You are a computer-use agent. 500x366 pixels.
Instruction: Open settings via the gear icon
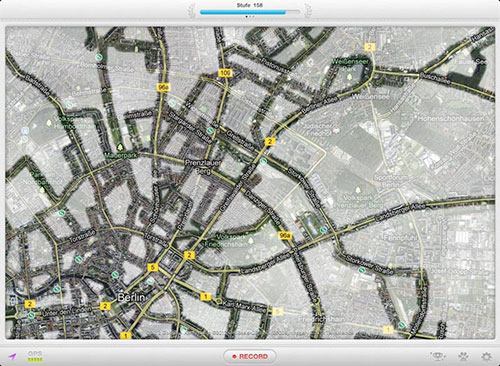tap(486, 357)
